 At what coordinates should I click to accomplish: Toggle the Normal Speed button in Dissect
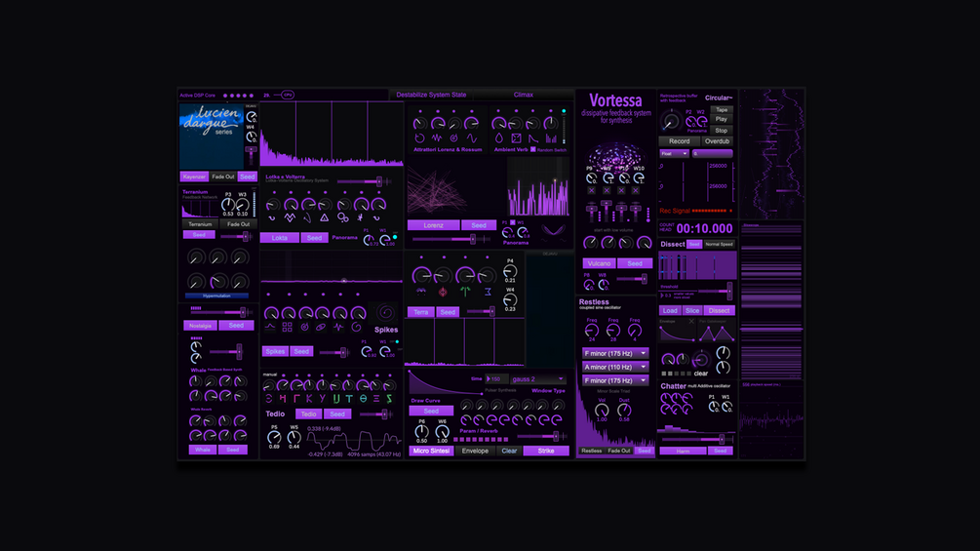(719, 244)
